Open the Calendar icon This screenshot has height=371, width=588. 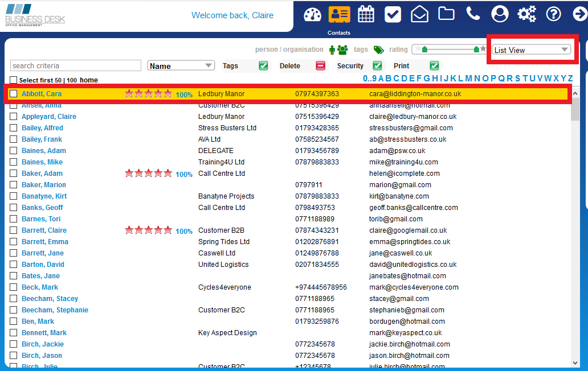[x=366, y=14]
